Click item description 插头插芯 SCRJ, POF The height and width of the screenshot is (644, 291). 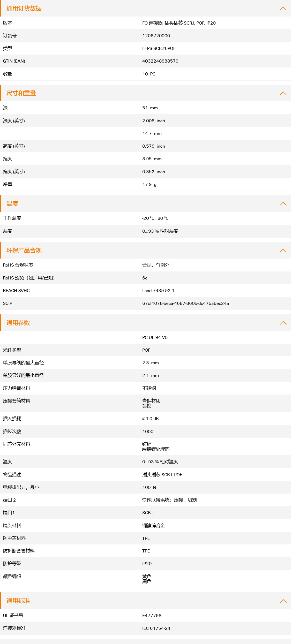[x=162, y=475]
